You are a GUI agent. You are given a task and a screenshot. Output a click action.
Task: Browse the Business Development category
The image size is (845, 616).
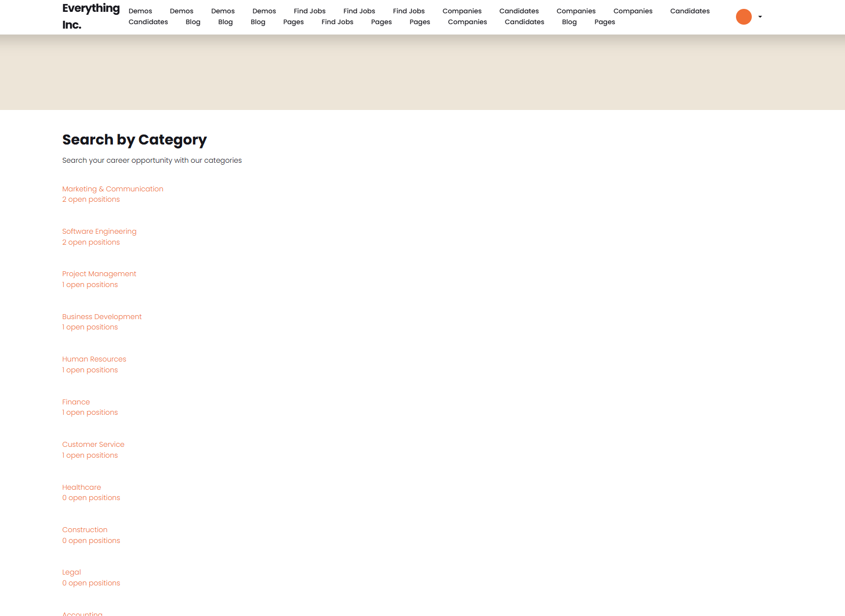point(102,317)
